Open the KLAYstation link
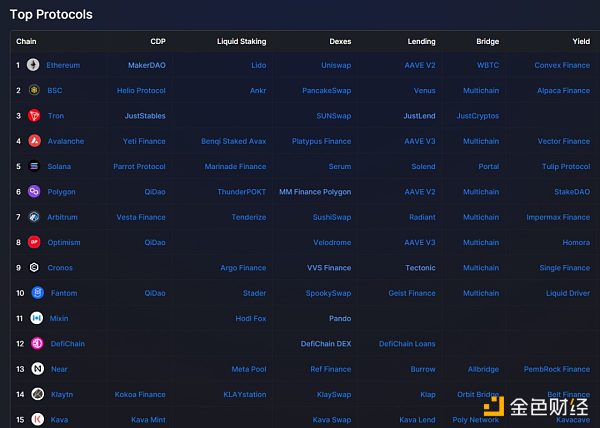This screenshot has width=600, height=428. (245, 394)
